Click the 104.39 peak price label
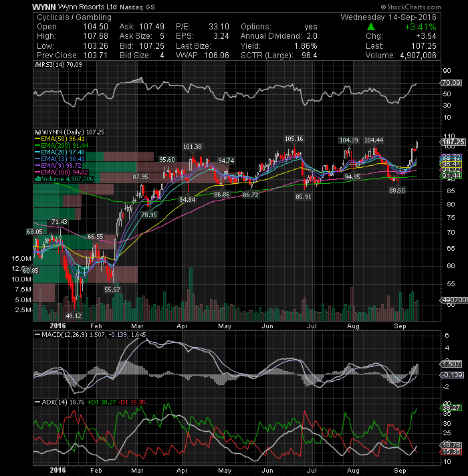This screenshot has height=476, width=468. 349,140
